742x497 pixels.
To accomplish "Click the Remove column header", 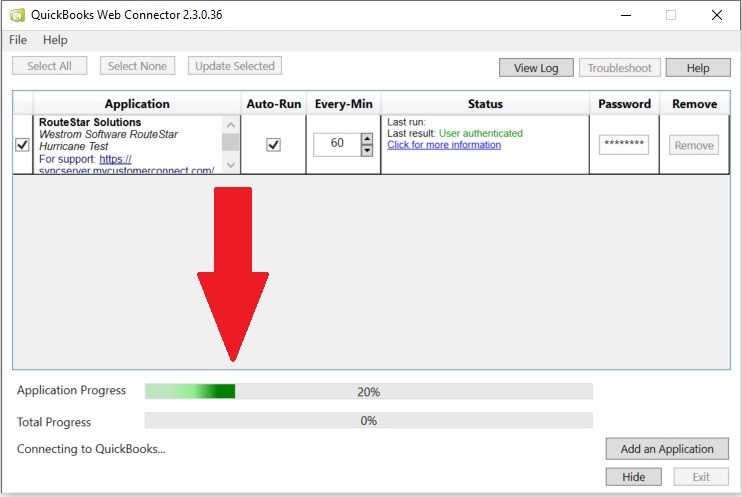I will click(694, 104).
